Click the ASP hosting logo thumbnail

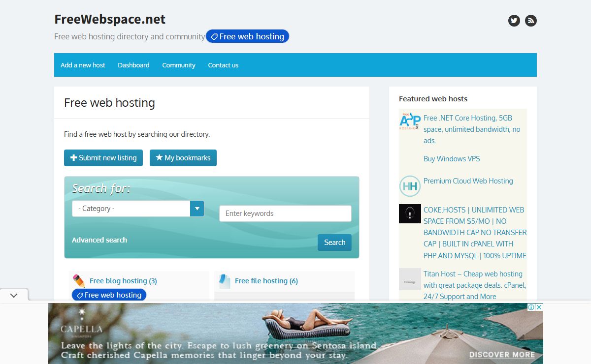pyautogui.click(x=410, y=121)
